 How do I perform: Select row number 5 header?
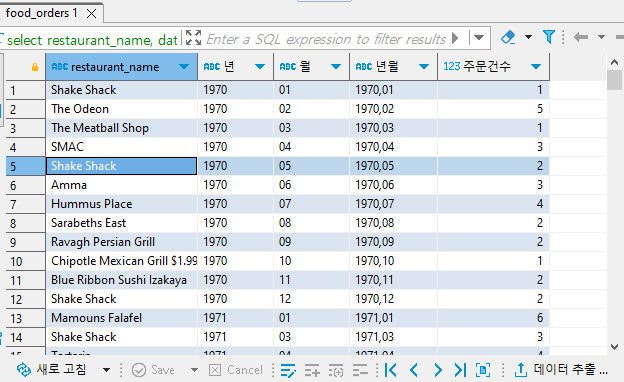(25, 166)
